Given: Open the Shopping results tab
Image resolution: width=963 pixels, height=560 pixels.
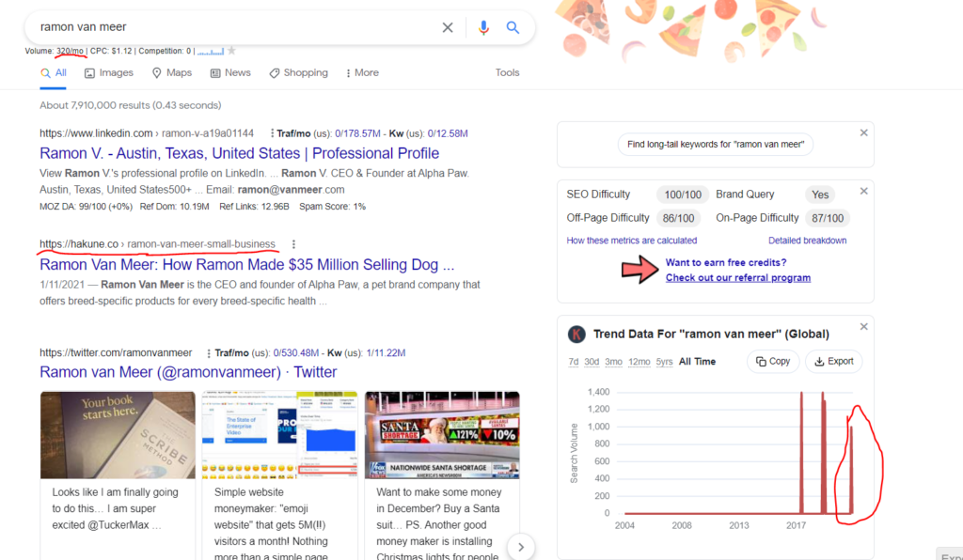Looking at the screenshot, I should [x=298, y=72].
